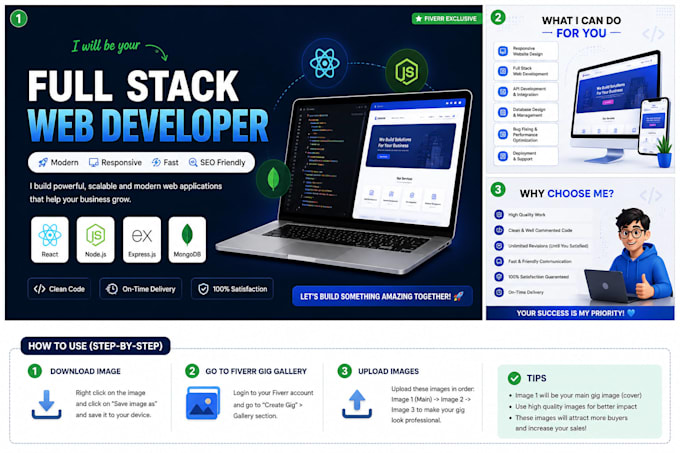This screenshot has height=453, width=680.
Task: Click the screen icon beside Responsive
Action: pyautogui.click(x=93, y=163)
